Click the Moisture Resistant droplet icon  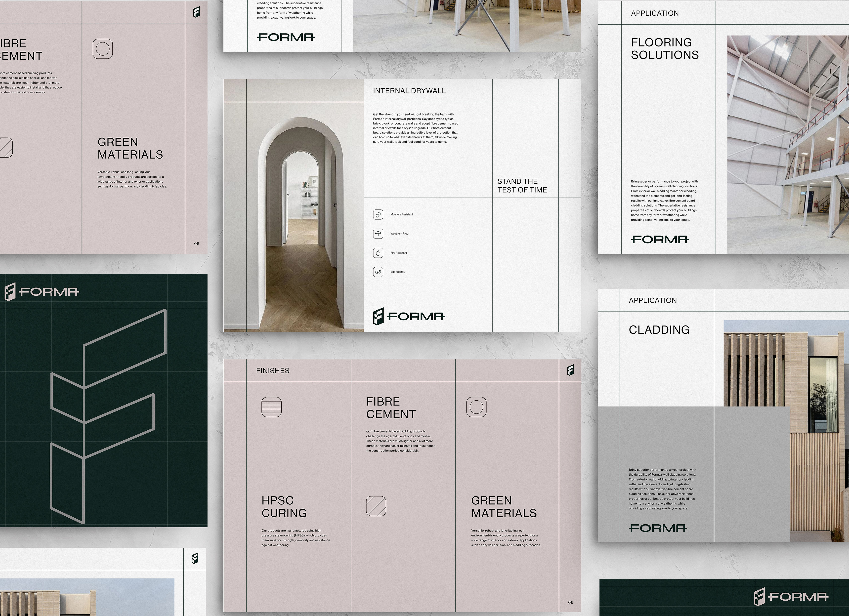378,214
